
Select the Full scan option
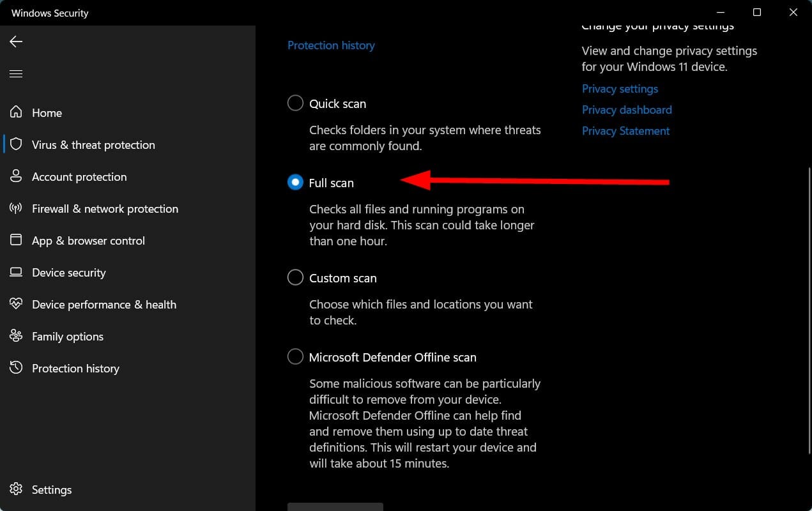coord(295,182)
